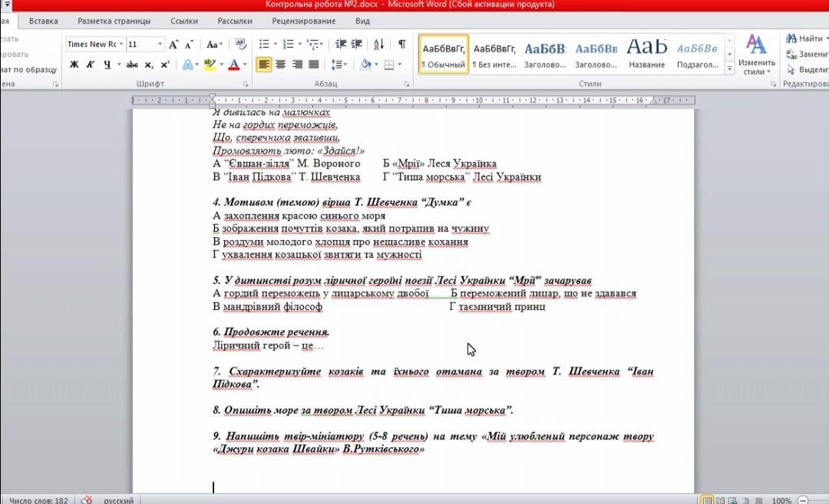Apply yellow text highlight color

[210, 64]
